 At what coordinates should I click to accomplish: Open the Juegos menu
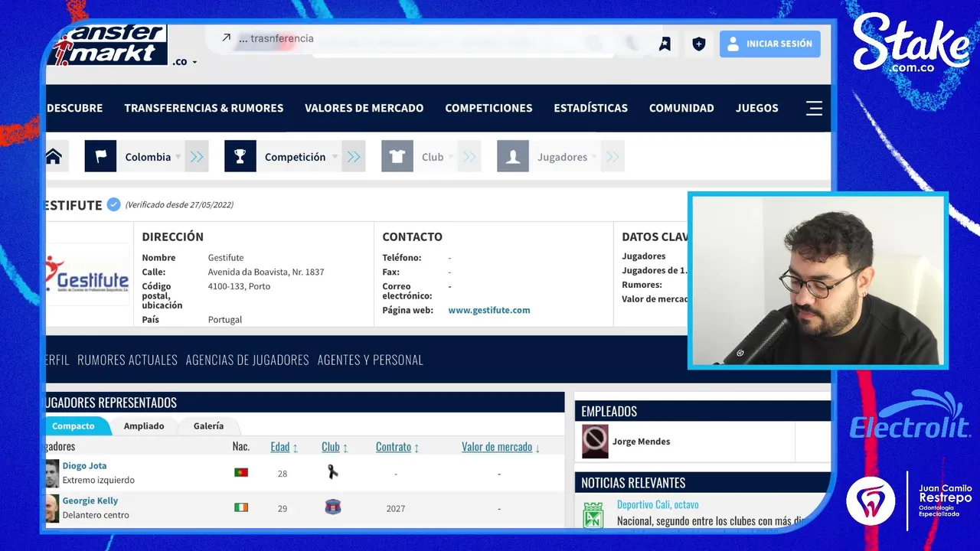[756, 108]
